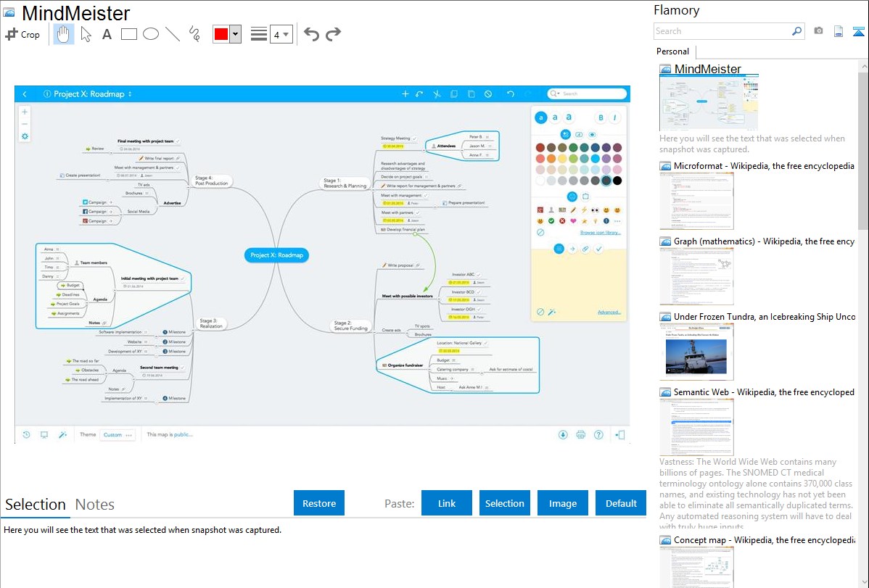Choose the arrow pointer tool
869x588 pixels.
(86, 34)
